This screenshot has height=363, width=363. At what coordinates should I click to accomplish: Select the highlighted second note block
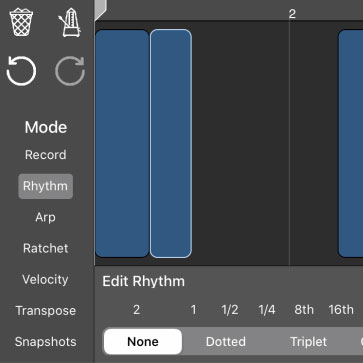pos(171,144)
